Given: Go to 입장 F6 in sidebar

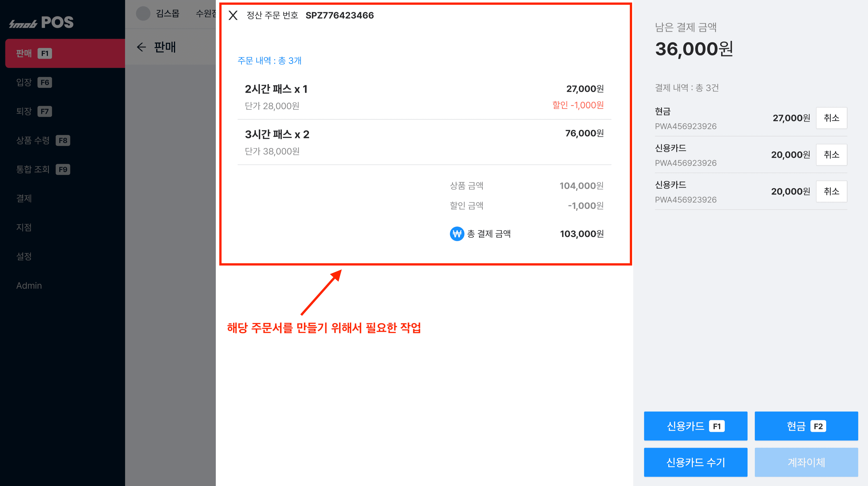Looking at the screenshot, I should click(x=34, y=82).
